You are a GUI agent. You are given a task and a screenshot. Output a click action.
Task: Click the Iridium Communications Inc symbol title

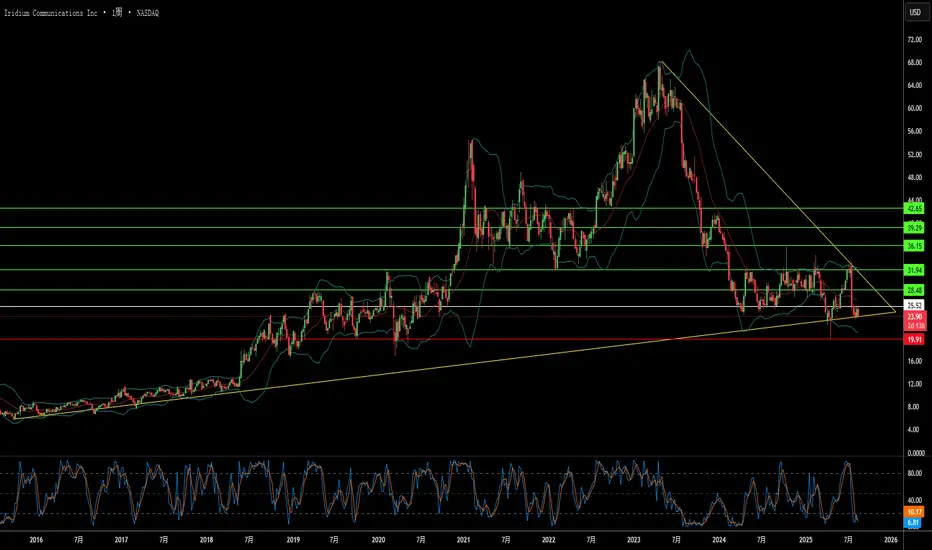point(51,13)
